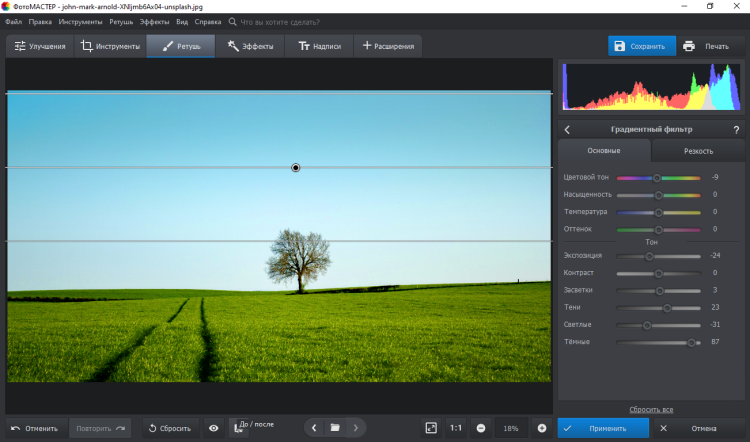750x442 pixels.
Task: Toggle the eye preview icon
Action: click(x=213, y=428)
